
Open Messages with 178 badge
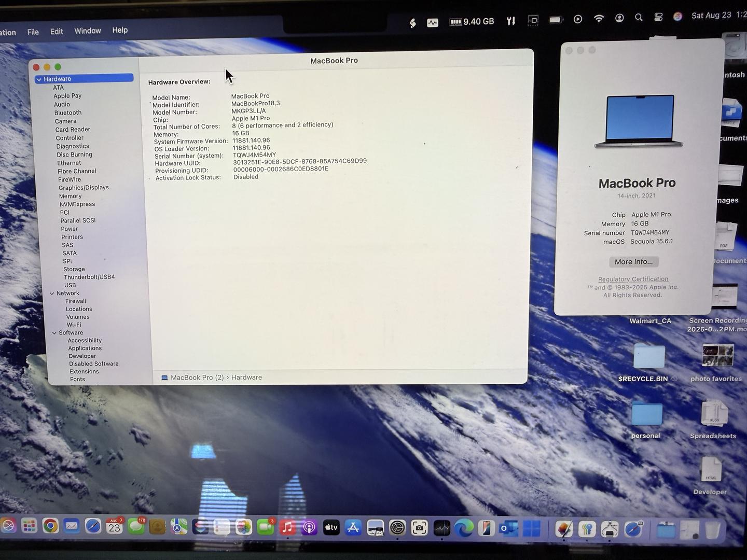[136, 527]
